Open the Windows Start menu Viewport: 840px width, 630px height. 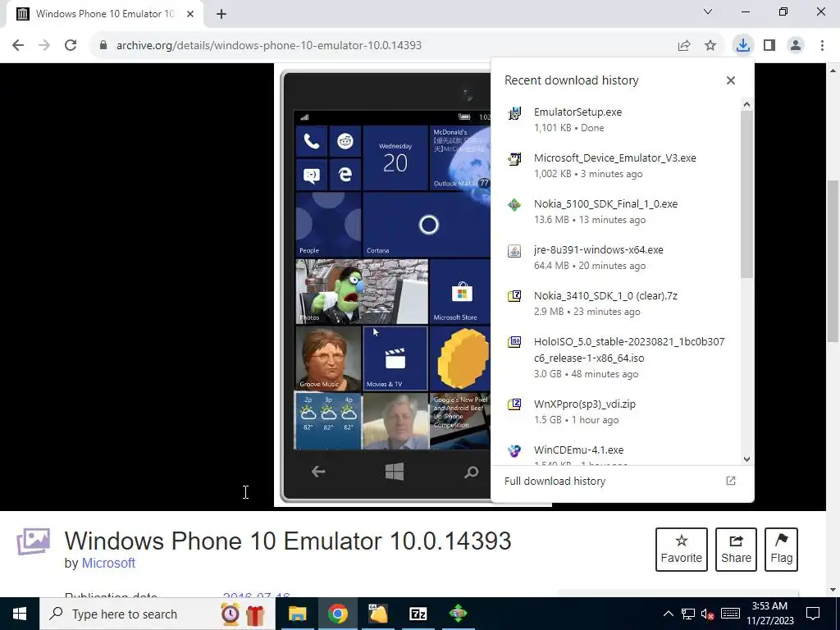20,614
